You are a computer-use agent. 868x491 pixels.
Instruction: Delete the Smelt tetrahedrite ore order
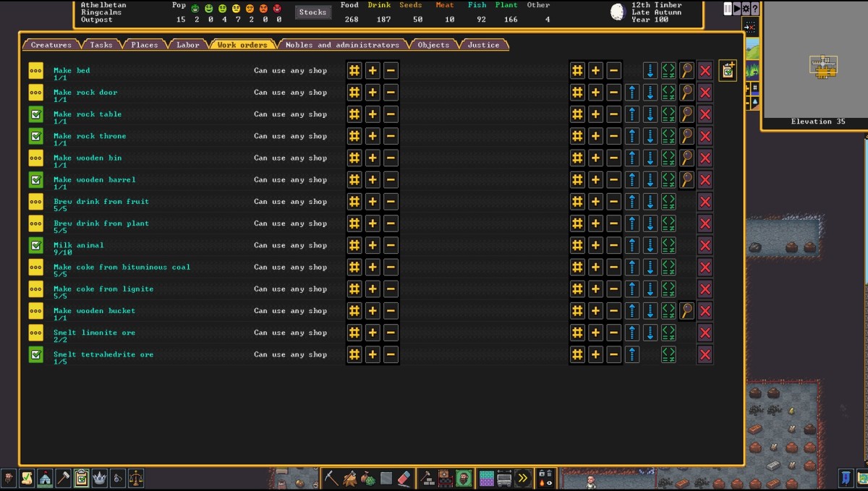tap(705, 354)
